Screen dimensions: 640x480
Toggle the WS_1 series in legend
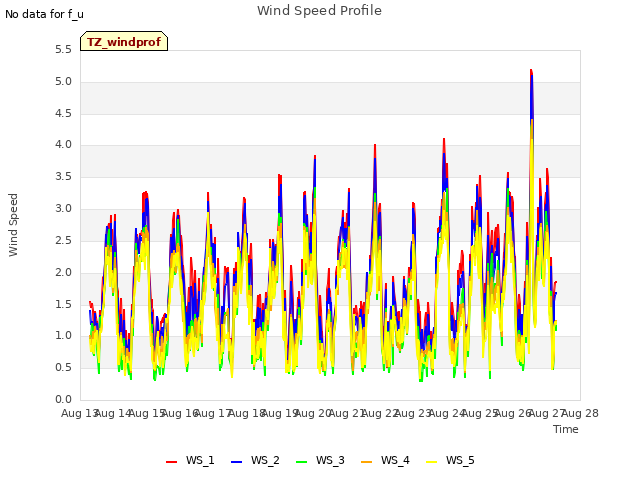point(190,460)
